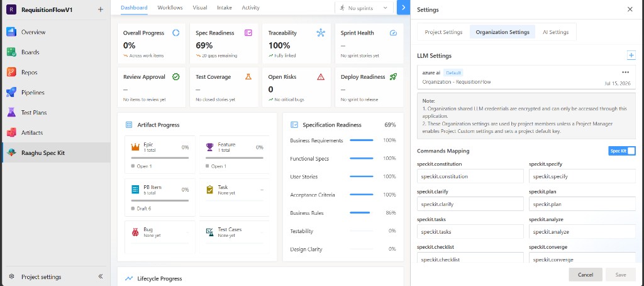644x286 pixels.
Task: Close the Settings panel
Action: [630, 9]
